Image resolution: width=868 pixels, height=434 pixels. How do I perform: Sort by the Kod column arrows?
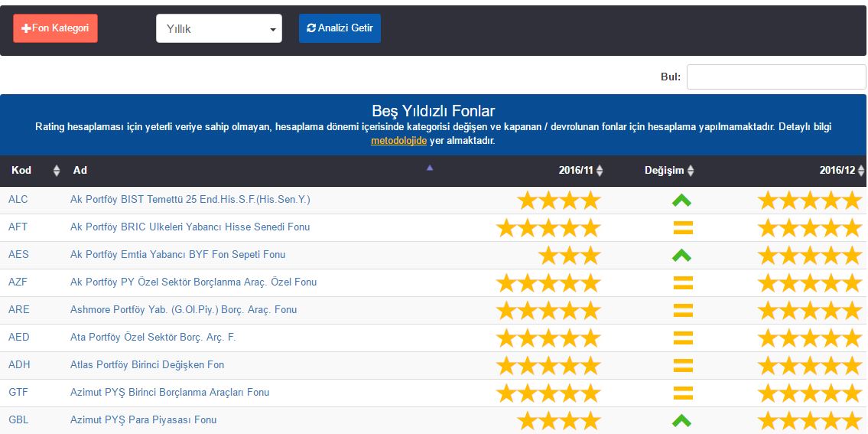[56, 171]
